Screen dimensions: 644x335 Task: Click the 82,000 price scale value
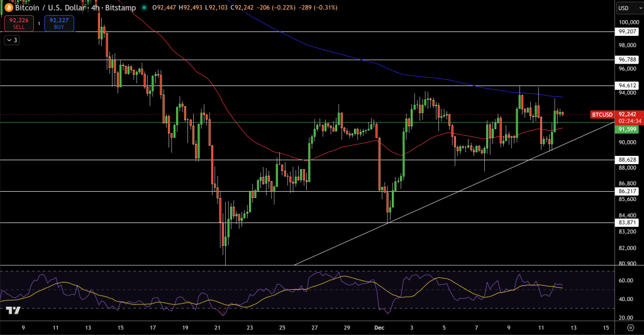[x=627, y=248]
